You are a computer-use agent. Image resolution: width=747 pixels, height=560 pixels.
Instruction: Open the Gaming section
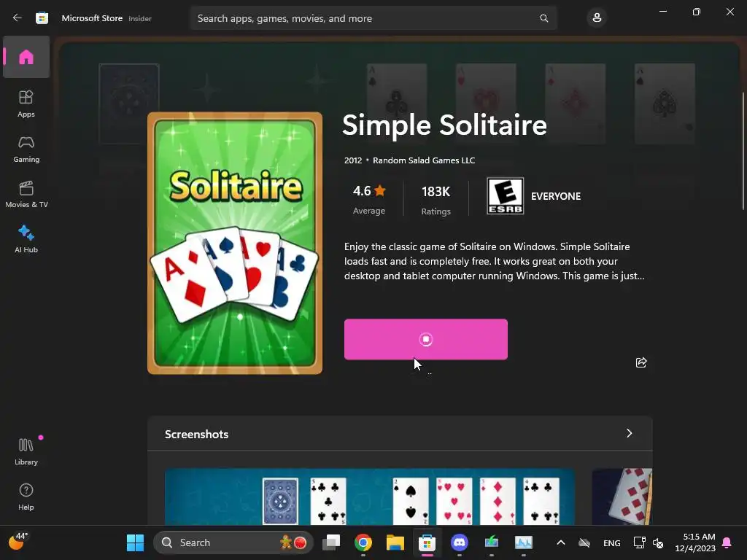click(26, 149)
